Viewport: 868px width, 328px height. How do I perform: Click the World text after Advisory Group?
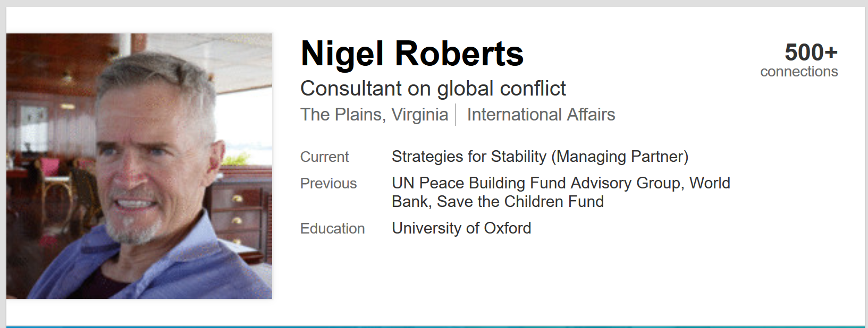(710, 183)
